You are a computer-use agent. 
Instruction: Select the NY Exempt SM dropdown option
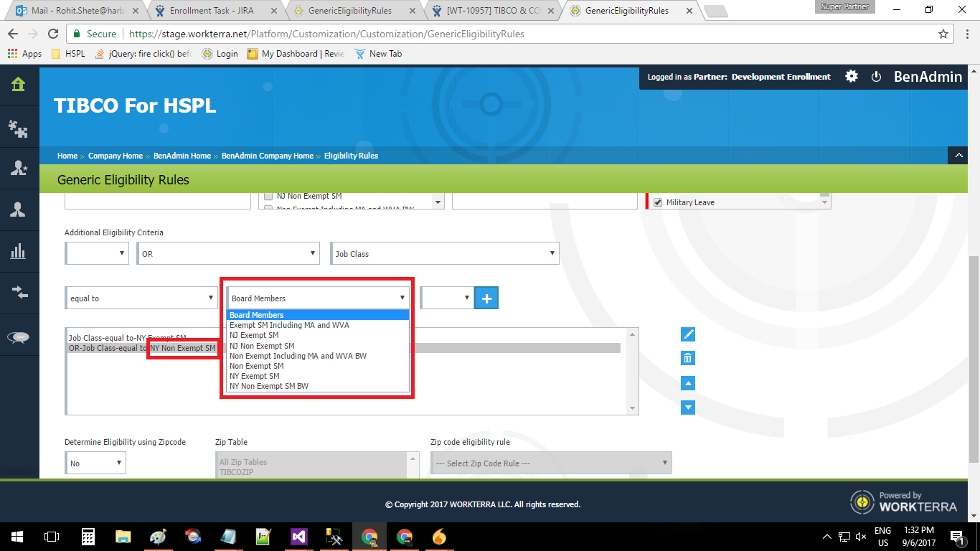pyautogui.click(x=318, y=376)
